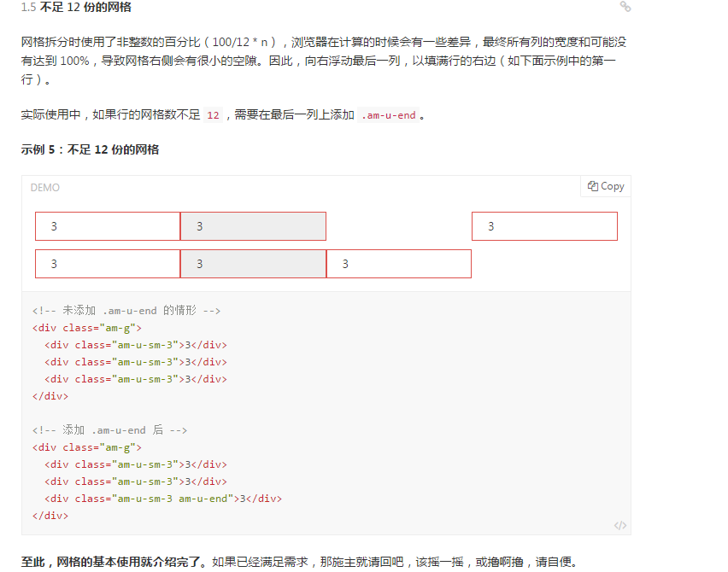Image resolution: width=728 pixels, height=572 pixels.
Task: Click the third cell in the second grid row
Action: [399, 264]
